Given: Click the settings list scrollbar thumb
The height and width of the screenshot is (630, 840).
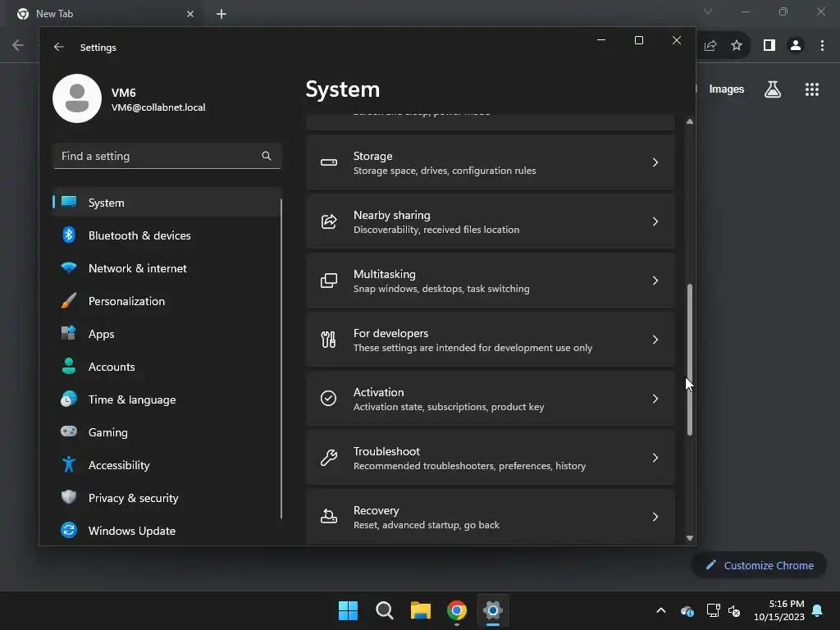Looking at the screenshot, I should 689,359.
